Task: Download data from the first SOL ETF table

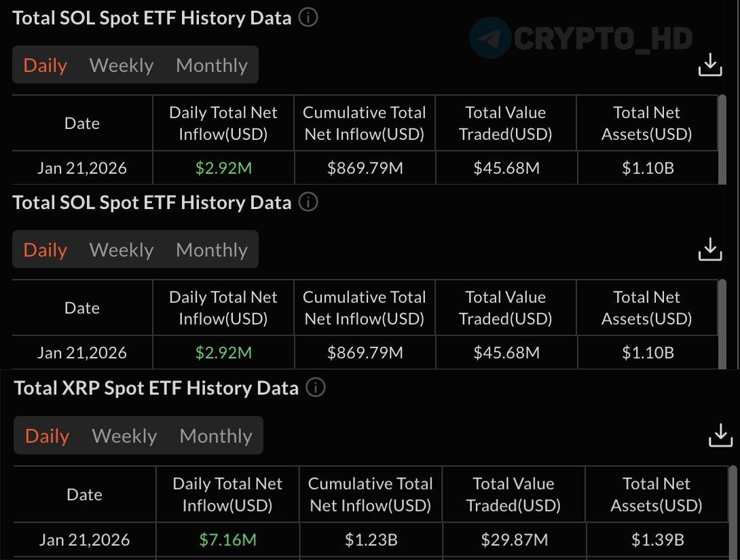Action: point(710,65)
